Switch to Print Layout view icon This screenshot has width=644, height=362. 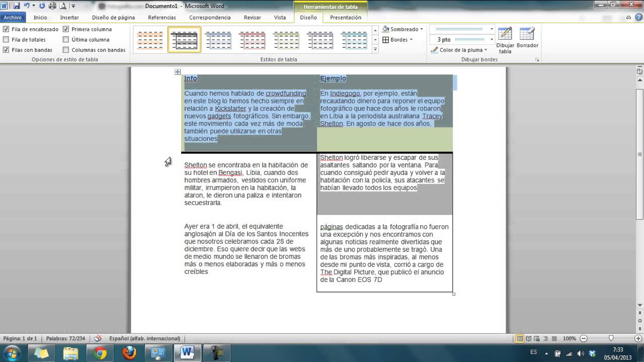(520, 338)
